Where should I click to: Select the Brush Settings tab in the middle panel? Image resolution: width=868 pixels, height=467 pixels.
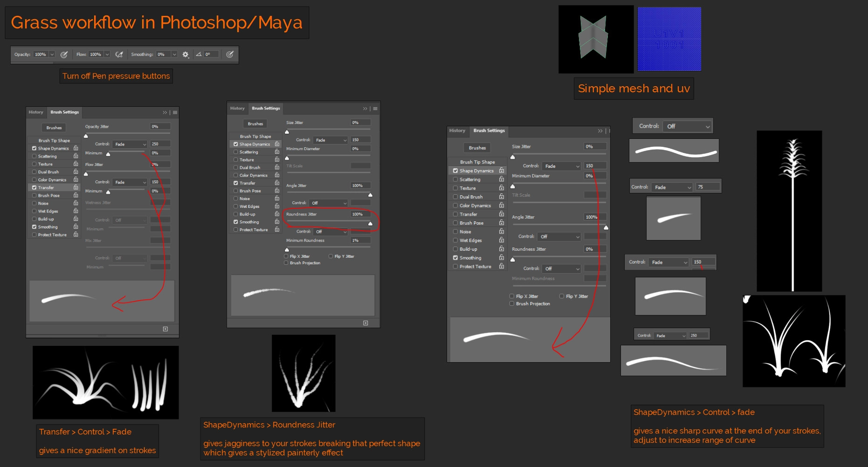266,109
